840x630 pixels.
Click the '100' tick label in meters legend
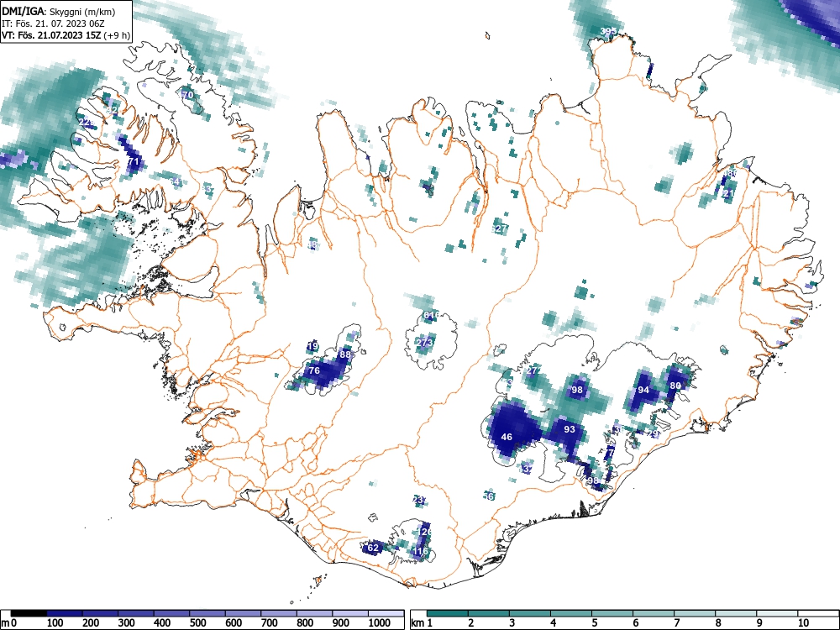coord(55,623)
